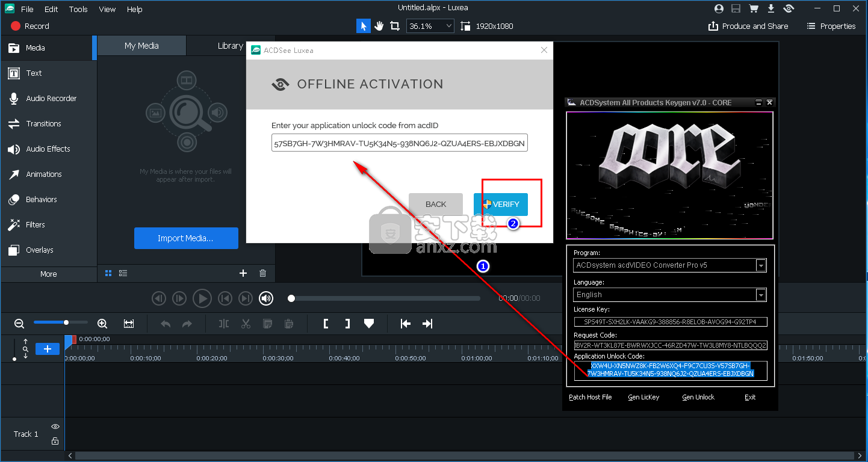Screen dimensions: 868x462
Task: Open the Text sidebar section
Action: (48, 73)
